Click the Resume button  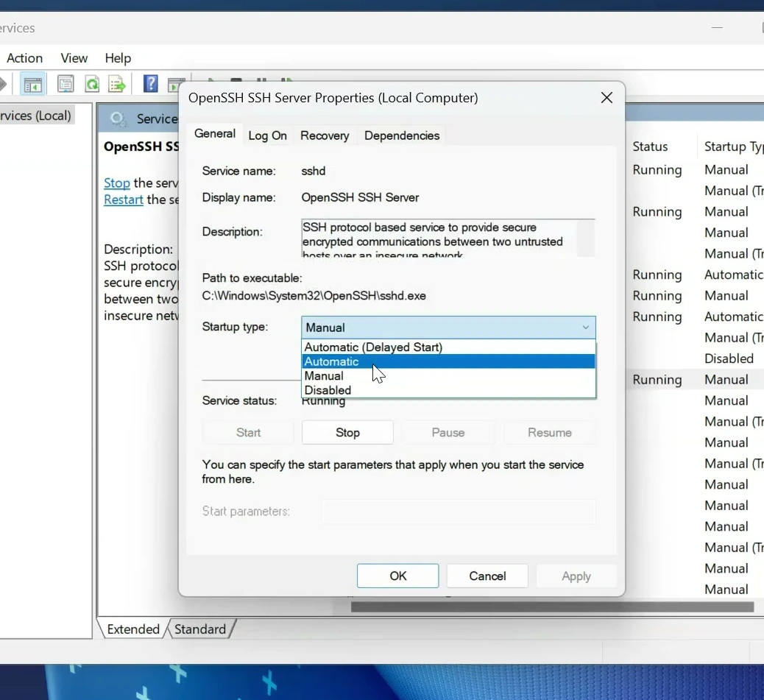[x=550, y=433]
